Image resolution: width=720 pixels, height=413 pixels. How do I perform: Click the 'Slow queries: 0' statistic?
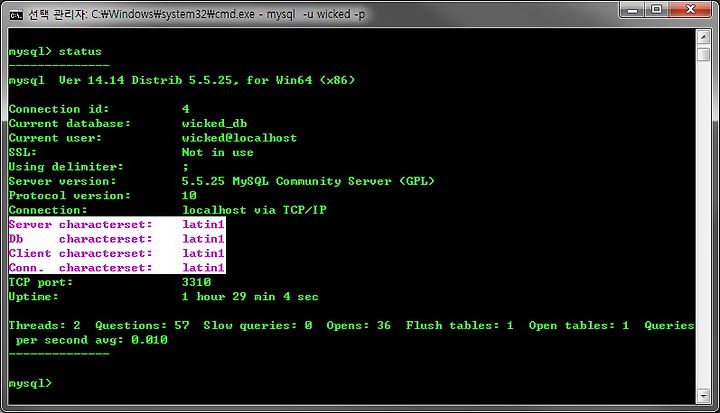[x=258, y=325]
